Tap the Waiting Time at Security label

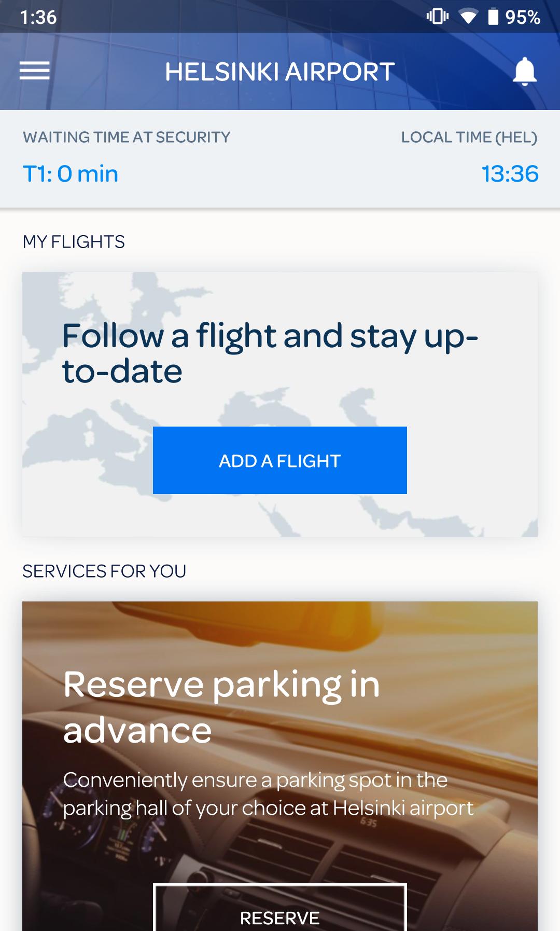[127, 138]
